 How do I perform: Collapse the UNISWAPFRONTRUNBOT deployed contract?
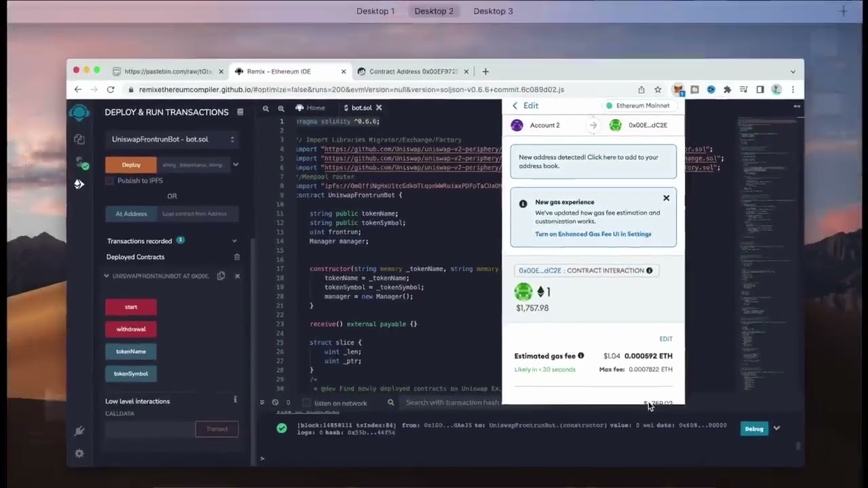[106, 276]
